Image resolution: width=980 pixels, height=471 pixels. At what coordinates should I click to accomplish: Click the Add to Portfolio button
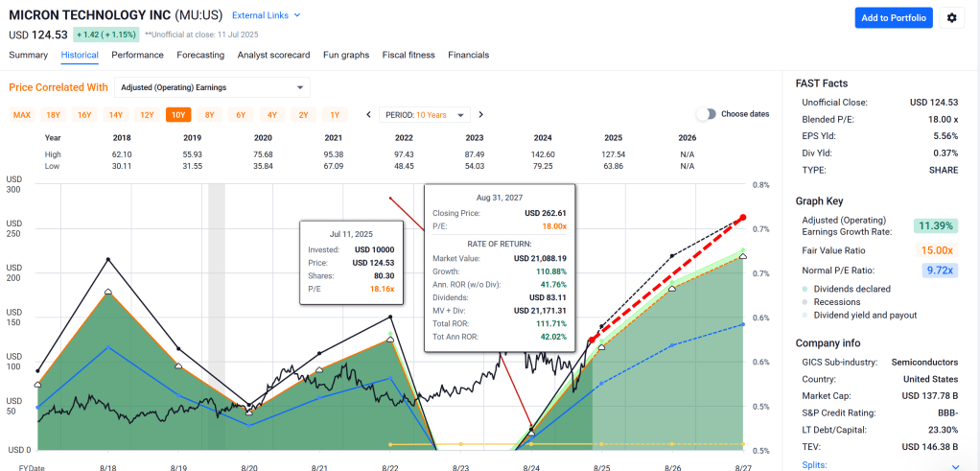[x=893, y=17]
